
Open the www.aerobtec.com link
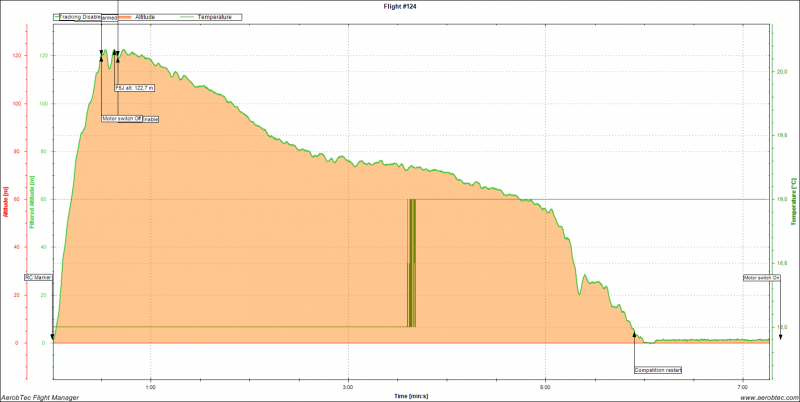point(765,397)
